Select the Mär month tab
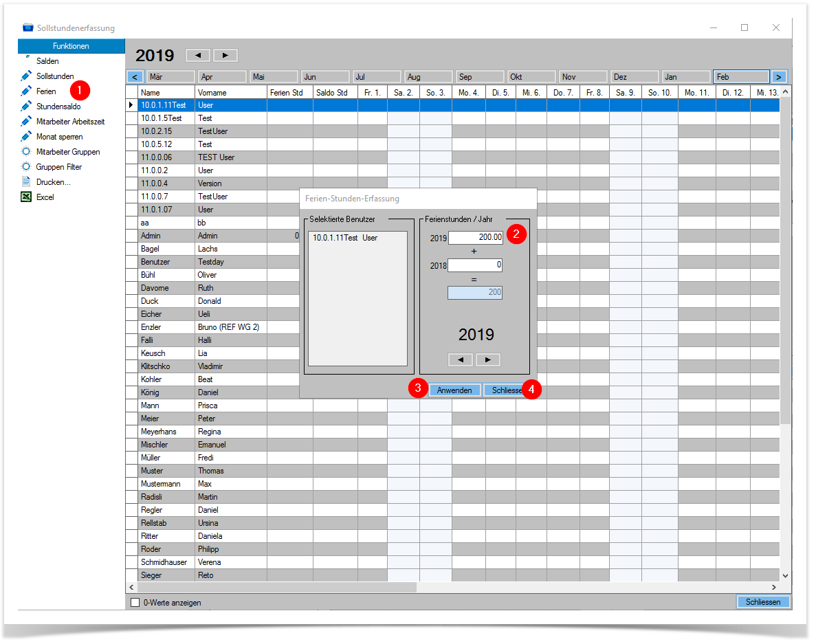This screenshot has height=644, width=816. point(170,77)
